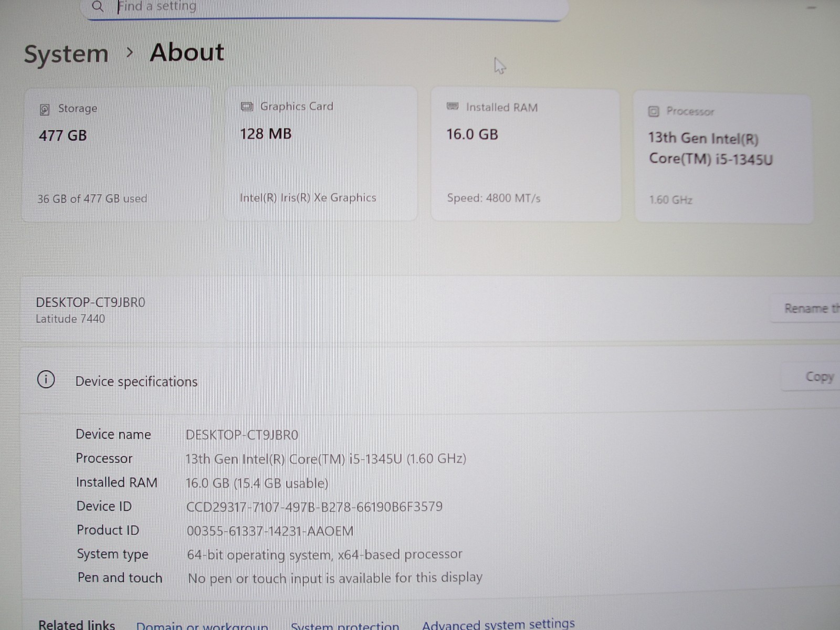Click the 'Pen and touch' label
The height and width of the screenshot is (630, 840).
coord(120,578)
